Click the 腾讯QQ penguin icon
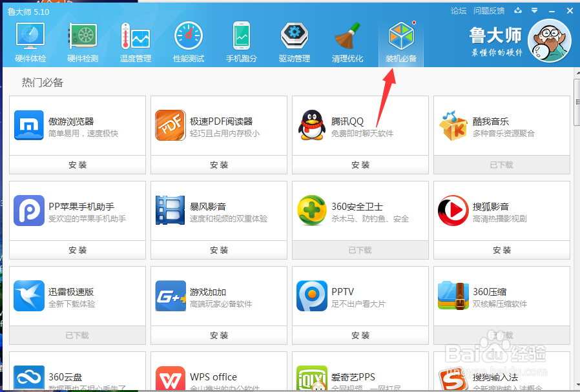 pyautogui.click(x=311, y=125)
